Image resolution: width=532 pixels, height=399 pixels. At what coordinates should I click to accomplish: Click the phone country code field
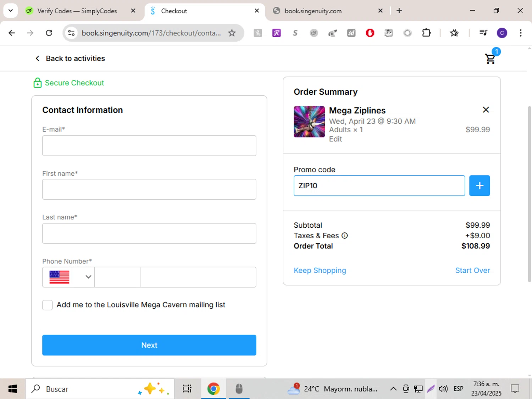coord(117,277)
